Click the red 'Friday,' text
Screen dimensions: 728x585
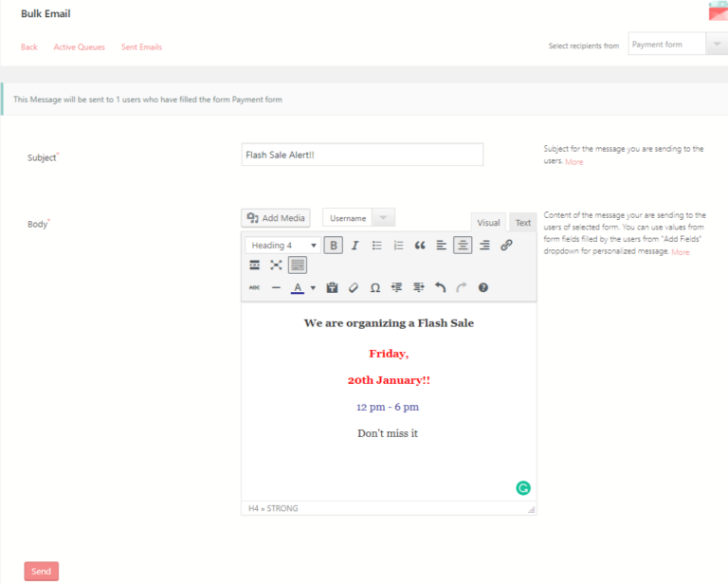click(389, 354)
